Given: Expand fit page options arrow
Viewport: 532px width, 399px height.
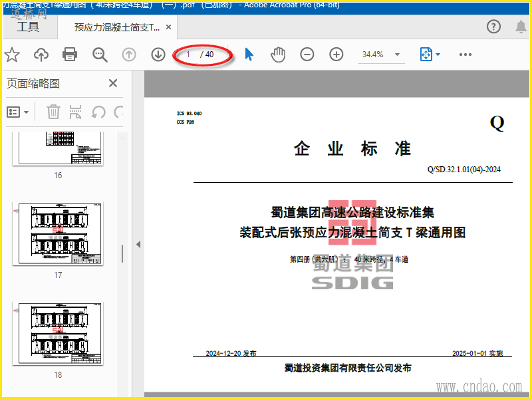Looking at the screenshot, I should [x=438, y=55].
